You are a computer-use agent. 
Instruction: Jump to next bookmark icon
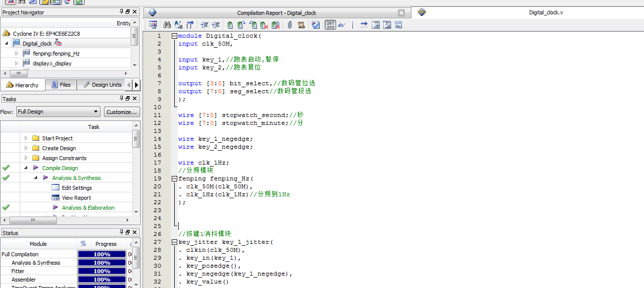(242, 25)
